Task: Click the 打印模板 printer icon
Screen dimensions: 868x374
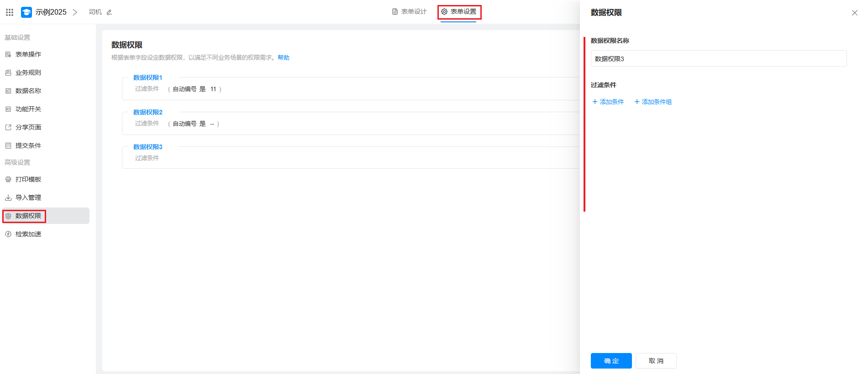Action: tap(8, 180)
